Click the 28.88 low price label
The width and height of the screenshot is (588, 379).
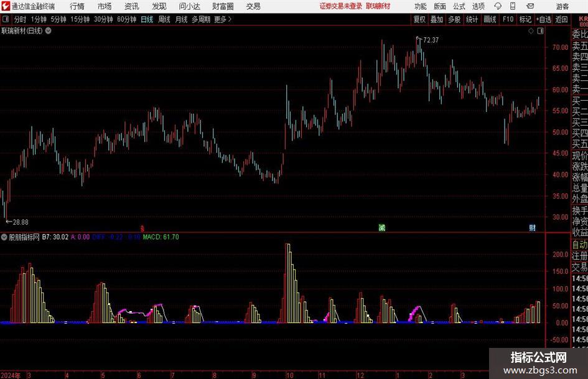point(21,222)
